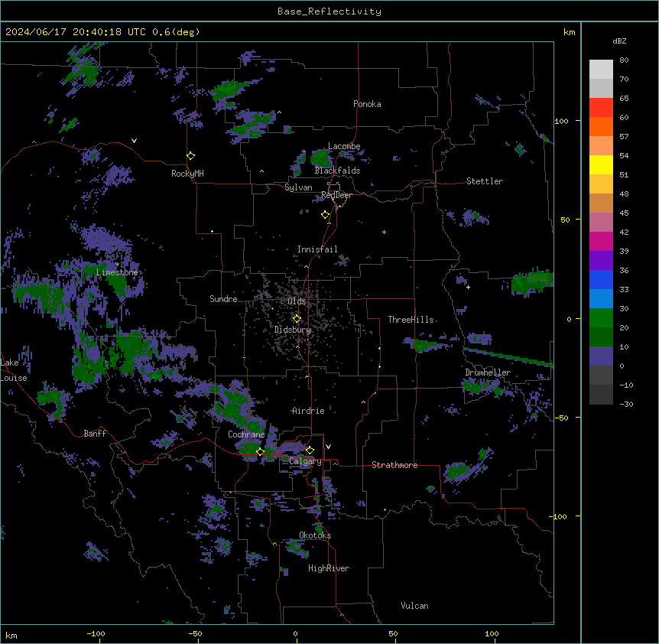
Task: Click the Cochrane town label
Action: click(x=246, y=434)
